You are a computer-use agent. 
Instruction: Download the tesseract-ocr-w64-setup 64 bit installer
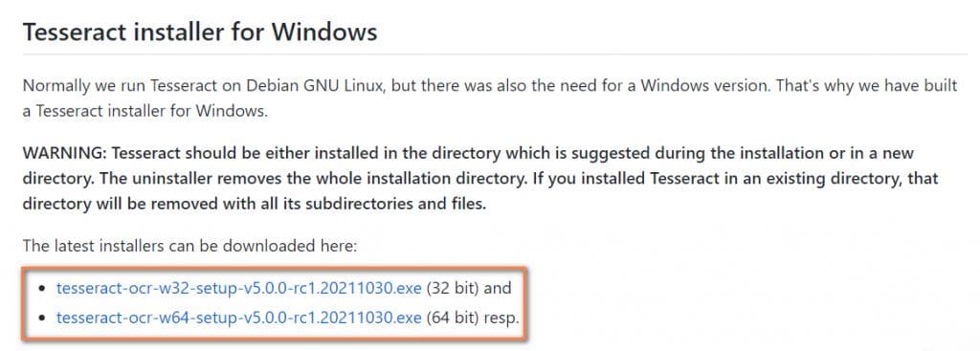[x=238, y=318]
